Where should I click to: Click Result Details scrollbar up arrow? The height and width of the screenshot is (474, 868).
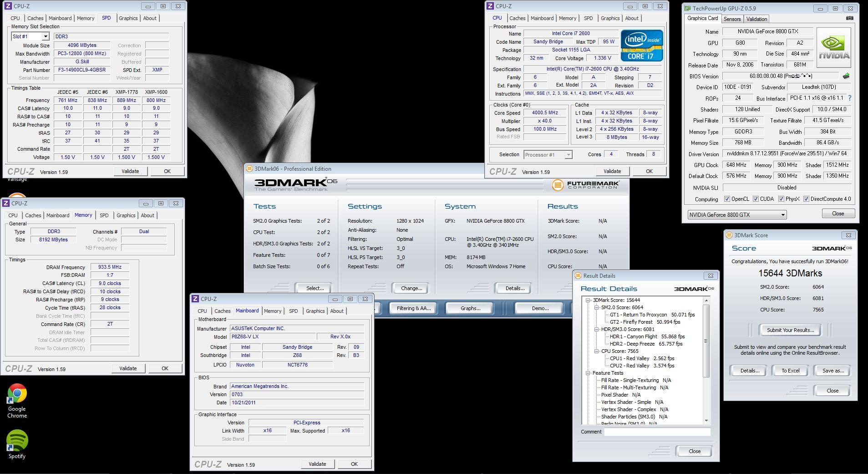(x=706, y=301)
